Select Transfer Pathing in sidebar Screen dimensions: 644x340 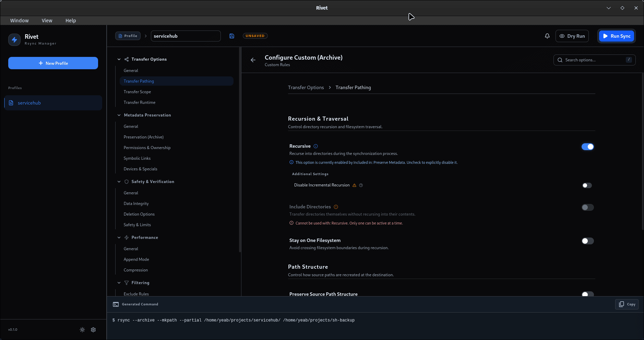pyautogui.click(x=177, y=81)
